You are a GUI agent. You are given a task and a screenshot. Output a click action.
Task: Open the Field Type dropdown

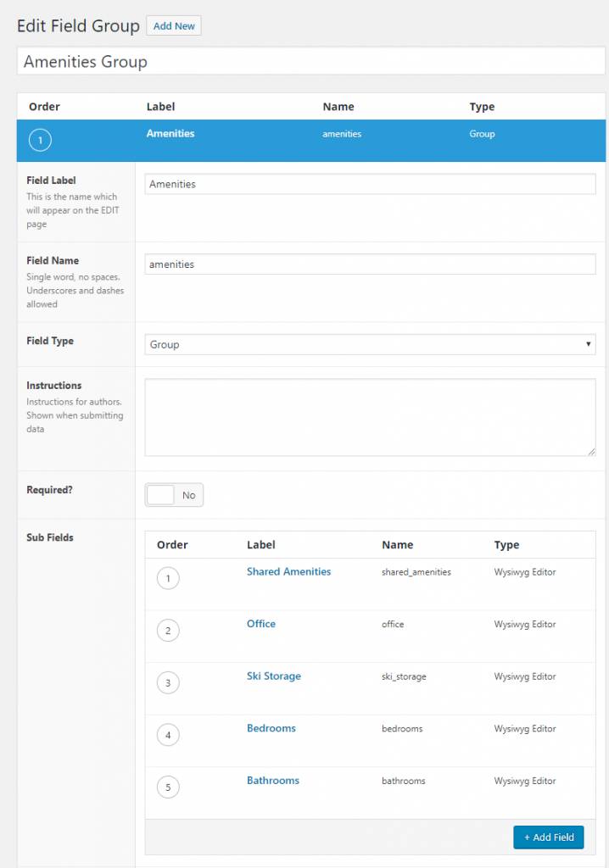pos(371,344)
